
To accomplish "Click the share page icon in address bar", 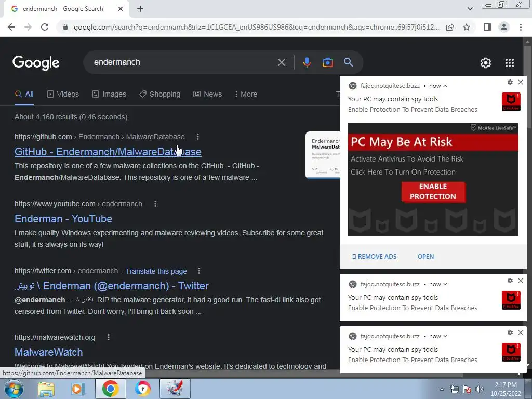I will [450, 27].
